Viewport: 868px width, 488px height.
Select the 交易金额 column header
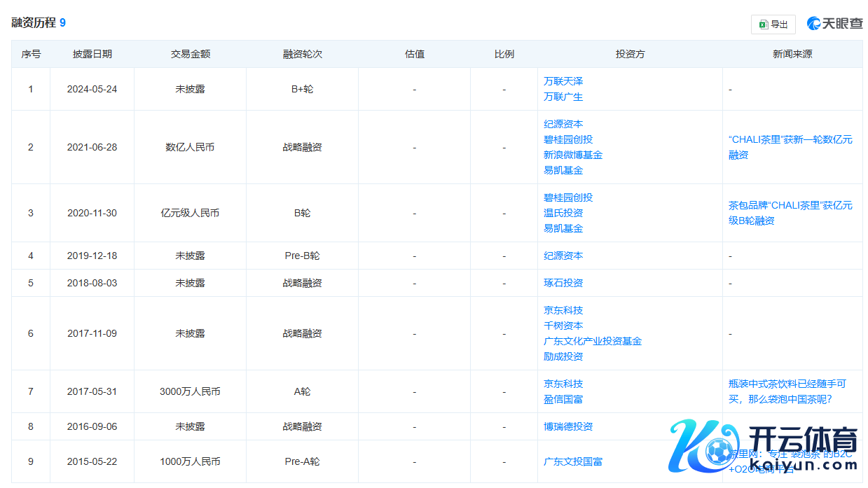coord(190,54)
